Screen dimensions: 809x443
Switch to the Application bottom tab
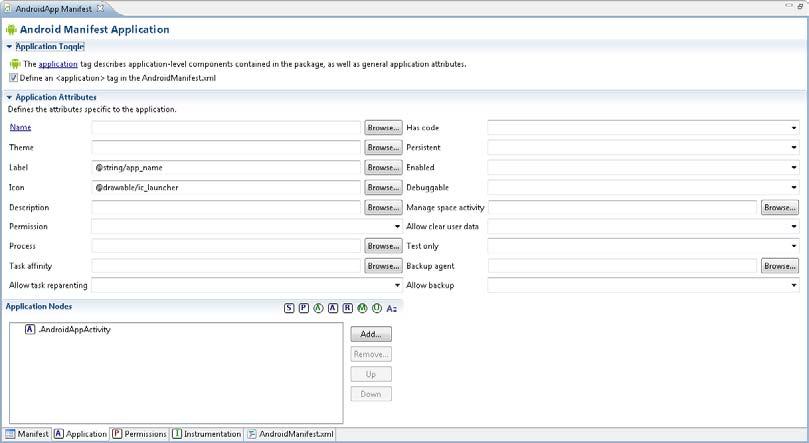[80, 434]
